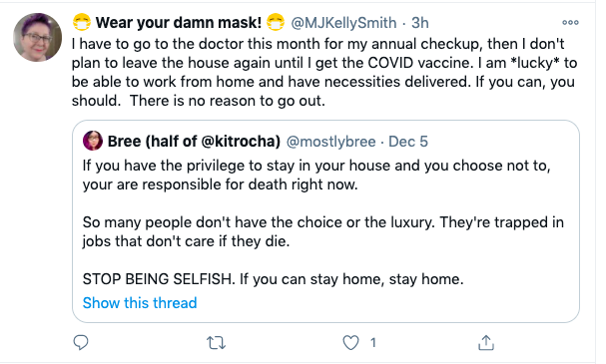Open the 3h timestamp permalink
The height and width of the screenshot is (364, 606).
419,23
